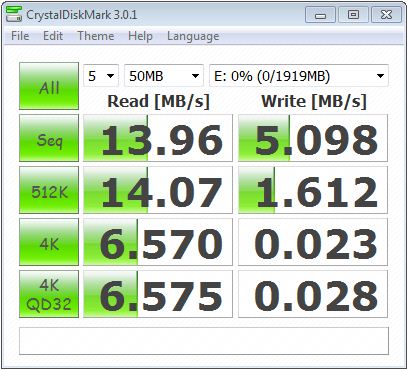
Task: Start the 512K benchmark test
Action: (x=49, y=190)
